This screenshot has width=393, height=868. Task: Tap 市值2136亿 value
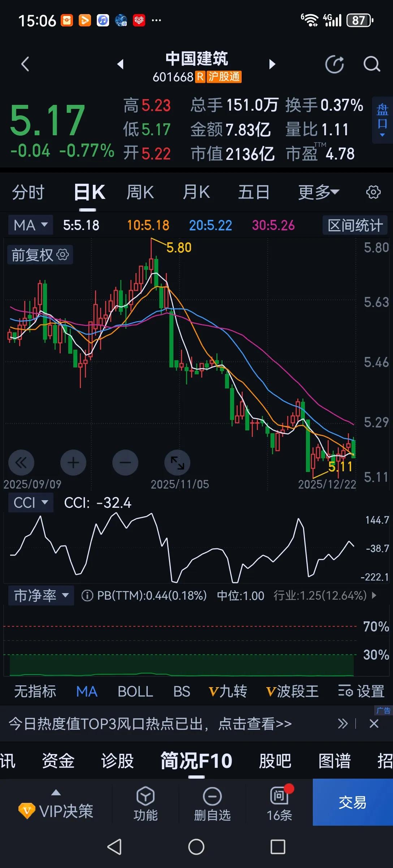[x=233, y=153]
